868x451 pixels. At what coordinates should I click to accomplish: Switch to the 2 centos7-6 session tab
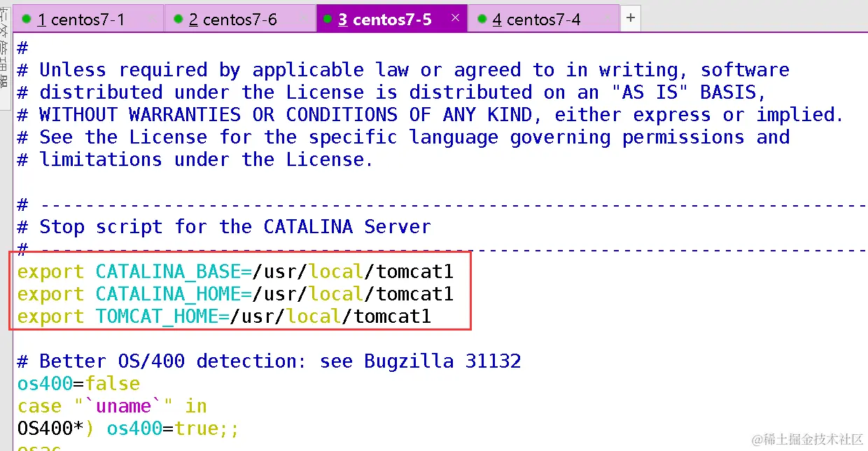240,19
